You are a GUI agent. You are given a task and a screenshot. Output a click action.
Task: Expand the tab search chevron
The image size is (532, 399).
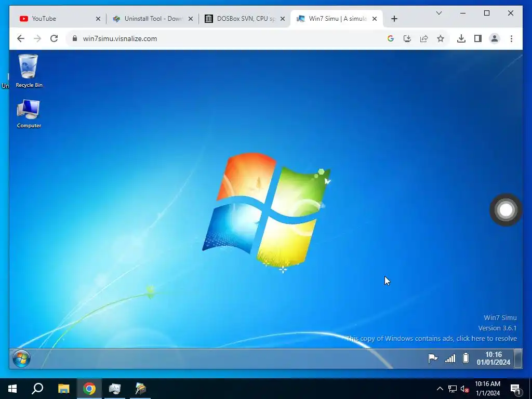pos(438,13)
